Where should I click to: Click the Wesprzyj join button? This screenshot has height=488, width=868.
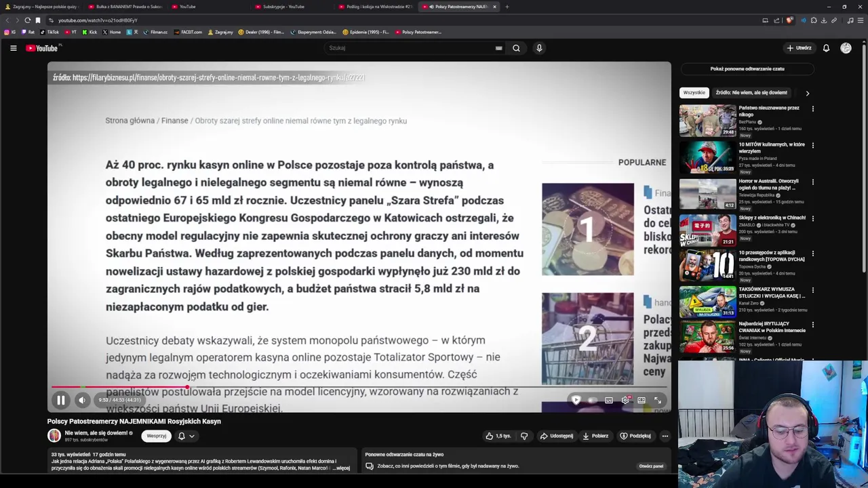[x=157, y=436]
